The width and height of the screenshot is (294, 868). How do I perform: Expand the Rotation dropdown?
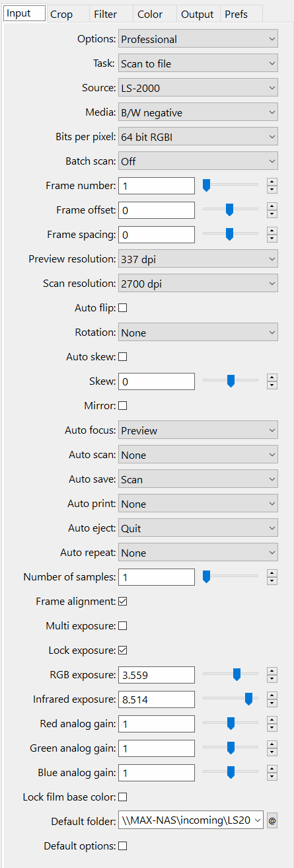(198, 333)
